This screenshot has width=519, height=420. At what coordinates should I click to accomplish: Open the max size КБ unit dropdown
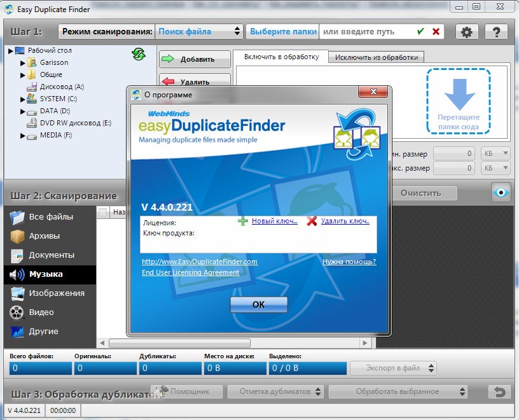click(495, 168)
